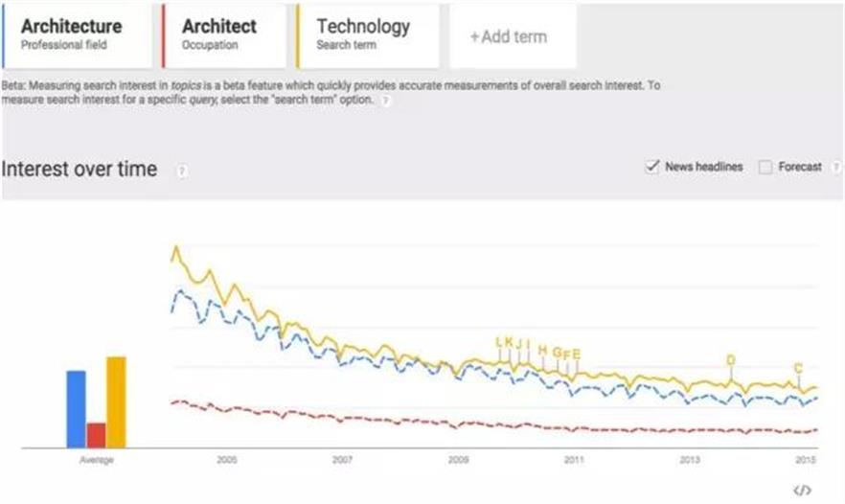Open news headline marker D on chart
The height and width of the screenshot is (504, 845).
coord(730,360)
